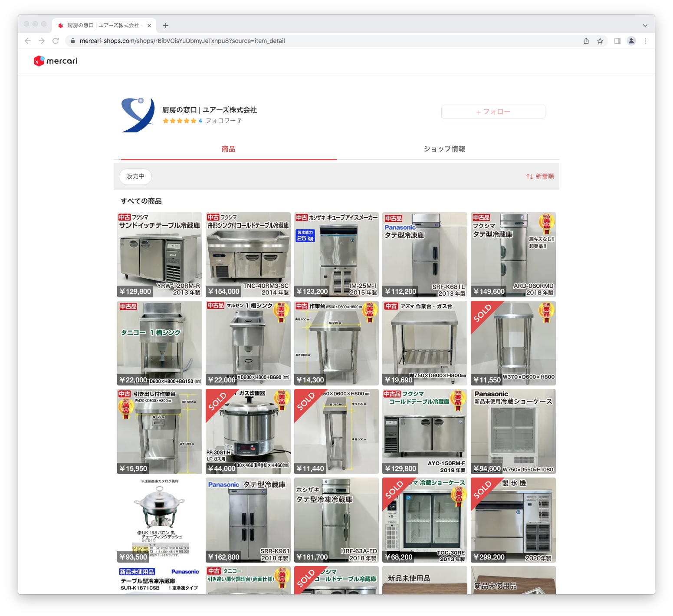Open Panasonic タテ型冷凍庫 ¥112,200 item
The width and height of the screenshot is (673, 616).
(x=425, y=255)
